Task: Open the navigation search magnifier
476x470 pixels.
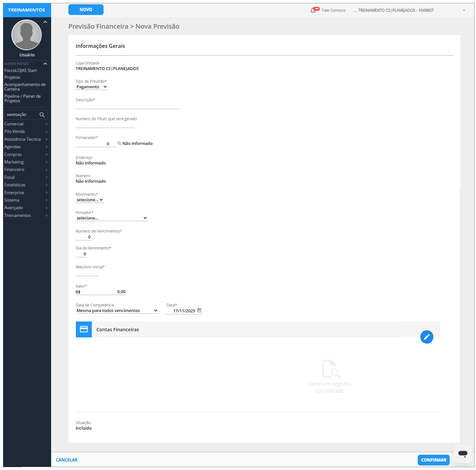Action: tap(42, 115)
